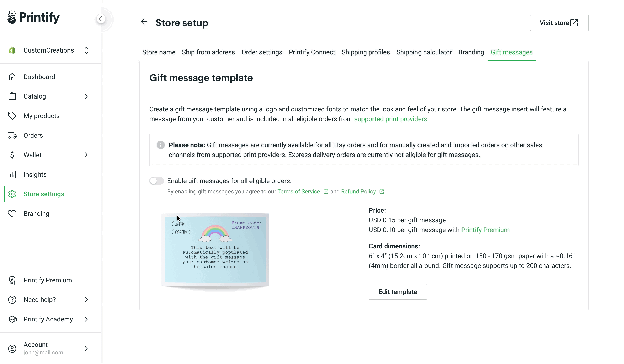This screenshot has height=364, width=624.
Task: Click the Branding navigation icon
Action: pos(12,214)
